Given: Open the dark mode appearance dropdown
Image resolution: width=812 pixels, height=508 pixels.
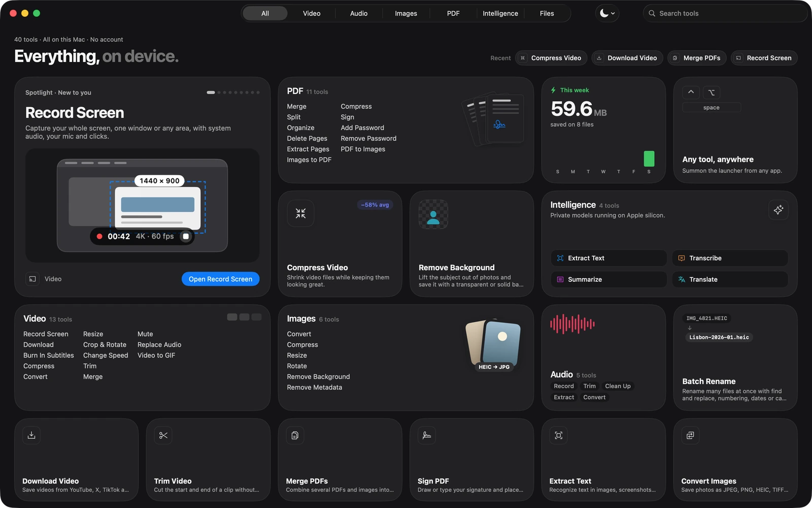Looking at the screenshot, I should click(607, 13).
